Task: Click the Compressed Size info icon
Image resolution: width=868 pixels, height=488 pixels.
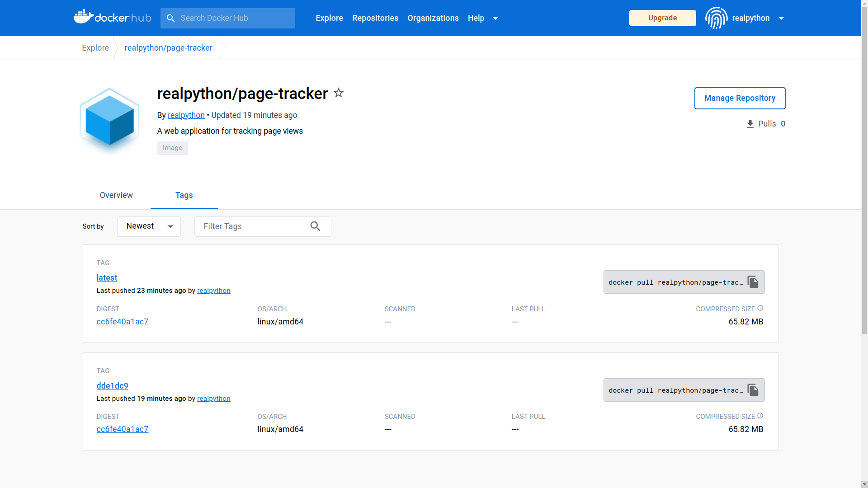Action: click(x=760, y=308)
